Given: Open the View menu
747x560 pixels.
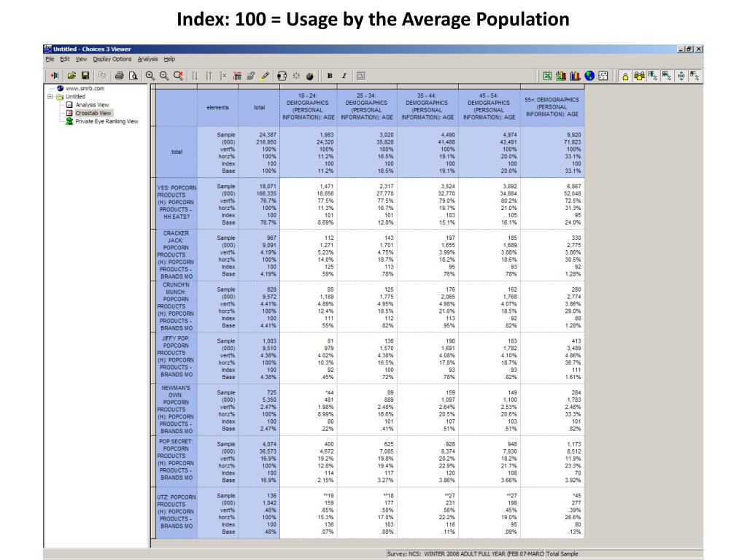Looking at the screenshot, I should point(82,59).
